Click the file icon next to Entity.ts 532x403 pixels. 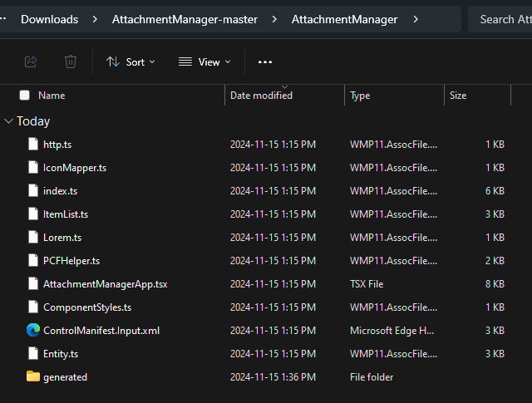click(x=33, y=353)
